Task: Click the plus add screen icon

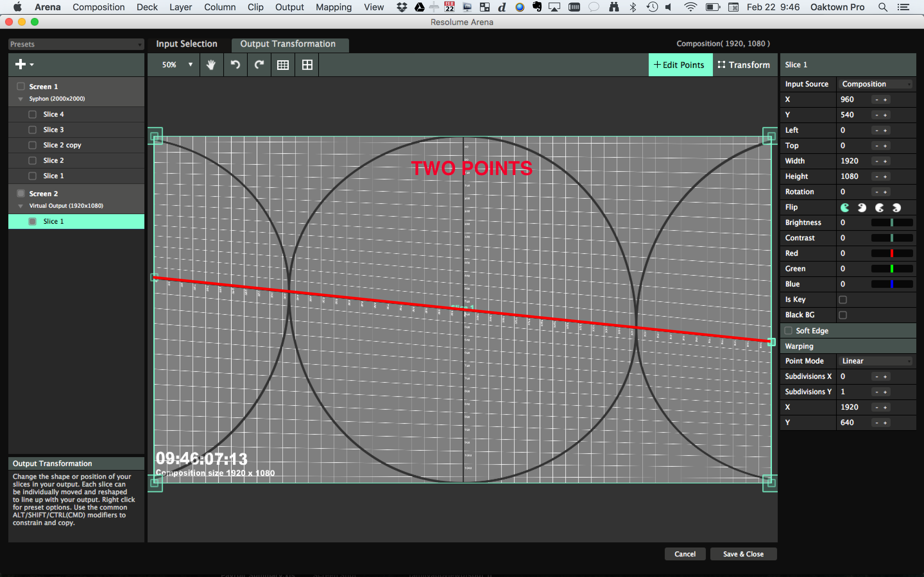Action: tap(21, 64)
